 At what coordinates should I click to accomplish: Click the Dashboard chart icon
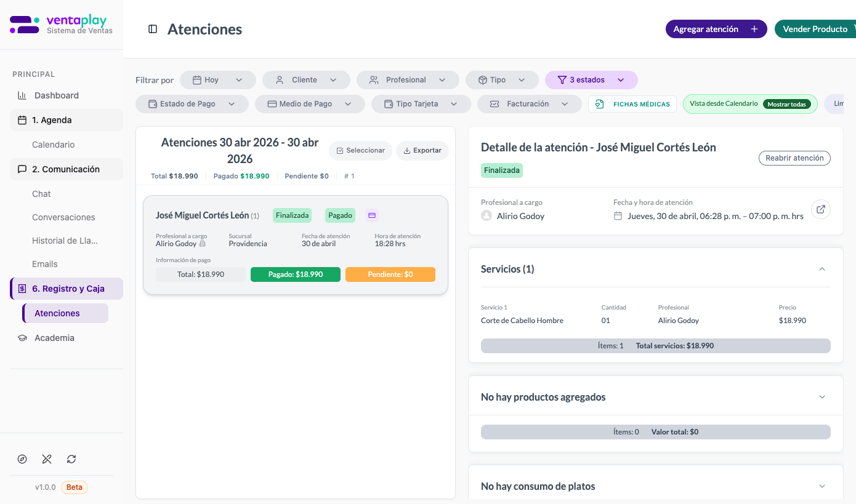tap(22, 95)
